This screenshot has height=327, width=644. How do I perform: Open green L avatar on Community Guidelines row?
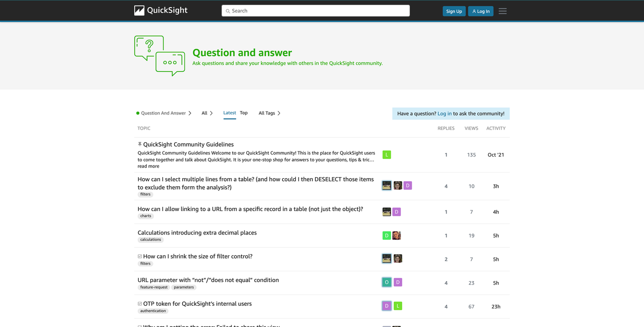[387, 155]
